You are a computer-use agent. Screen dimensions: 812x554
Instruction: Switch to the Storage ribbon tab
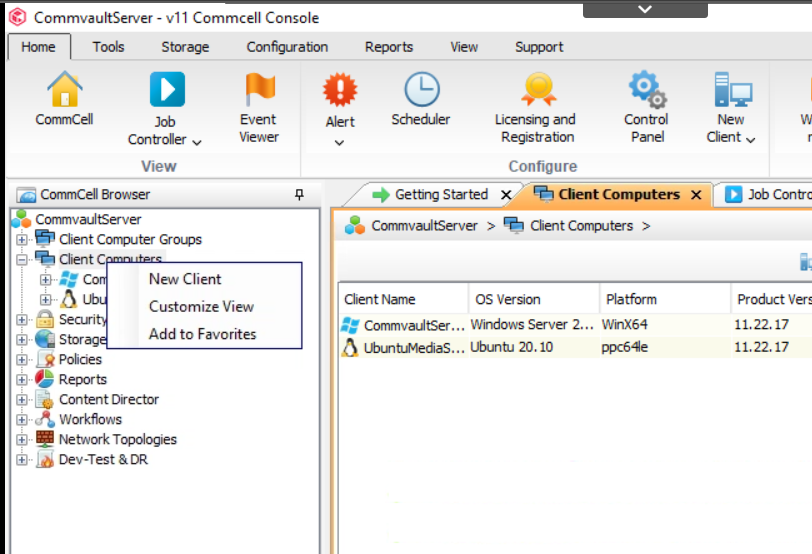185,47
